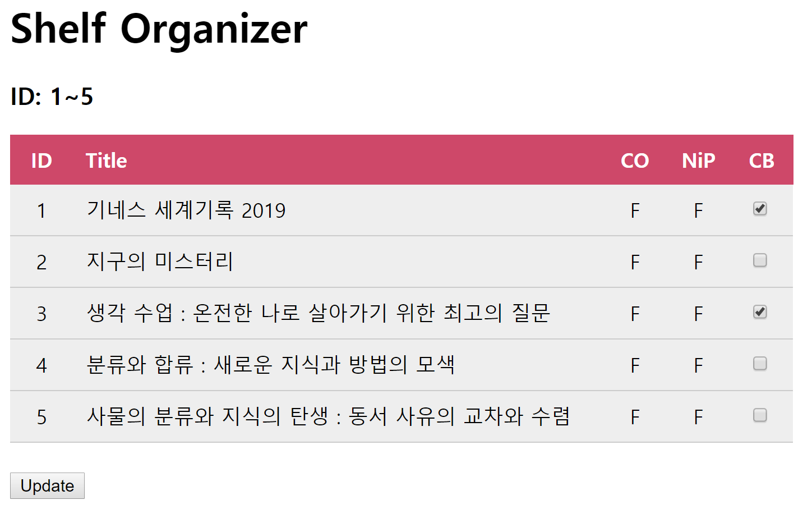
Task: Click the NiP value on row 1
Action: pos(697,209)
